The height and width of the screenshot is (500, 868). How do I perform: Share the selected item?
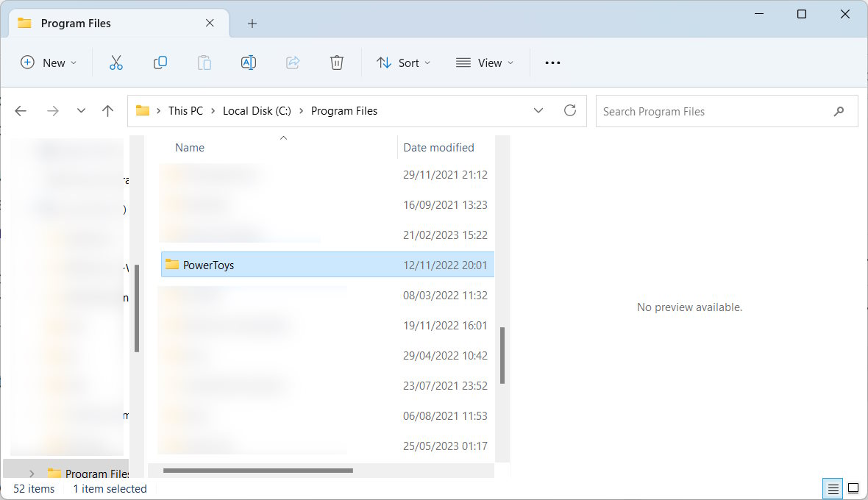pyautogui.click(x=292, y=63)
